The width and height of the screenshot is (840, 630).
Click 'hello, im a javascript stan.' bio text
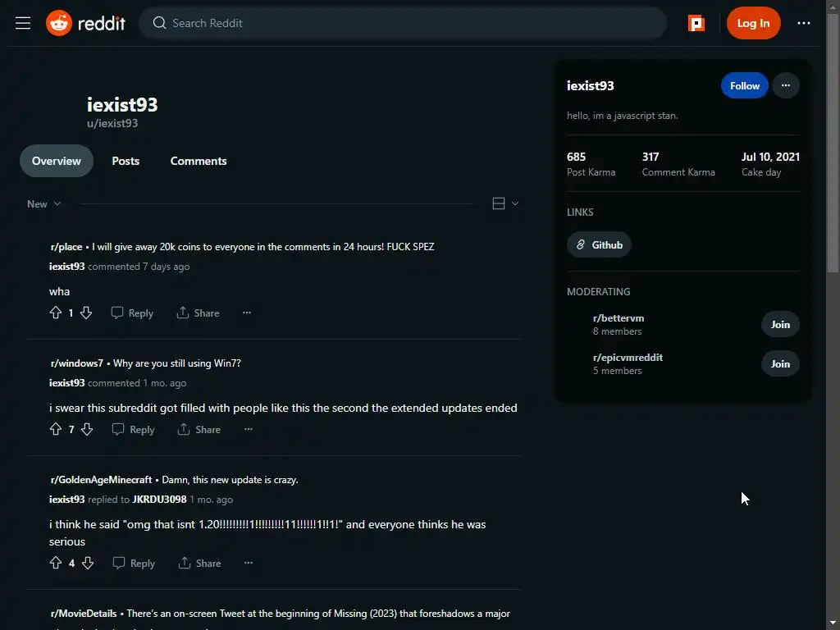point(622,116)
